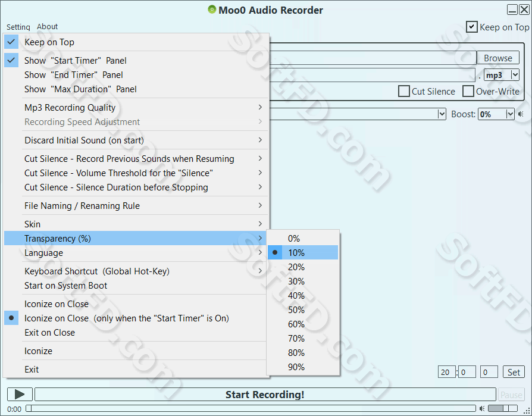The width and height of the screenshot is (532, 416).
Task: Enable the Cut Silence checkbox
Action: point(403,91)
